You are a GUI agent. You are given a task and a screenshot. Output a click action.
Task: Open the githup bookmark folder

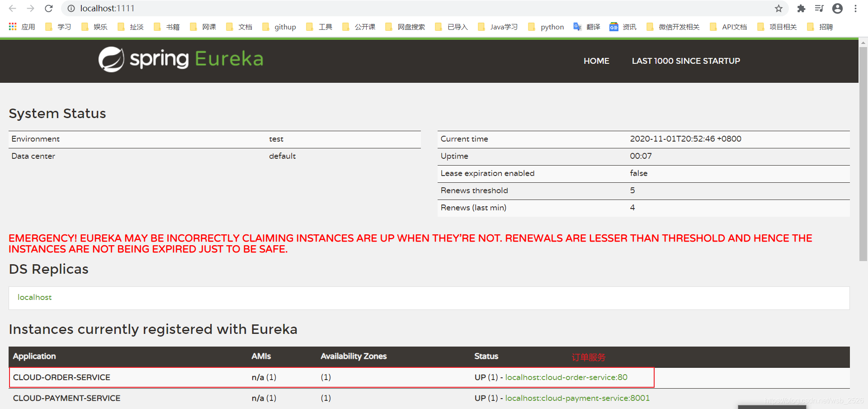point(279,27)
